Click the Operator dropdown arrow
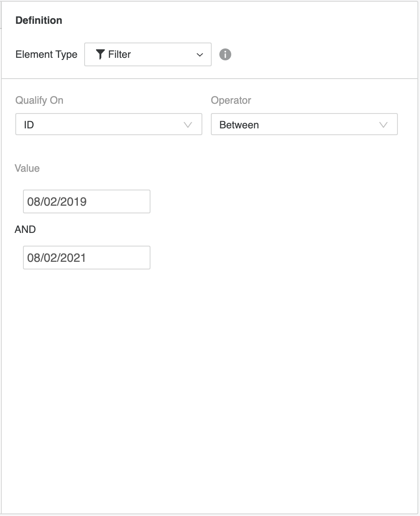 [383, 125]
